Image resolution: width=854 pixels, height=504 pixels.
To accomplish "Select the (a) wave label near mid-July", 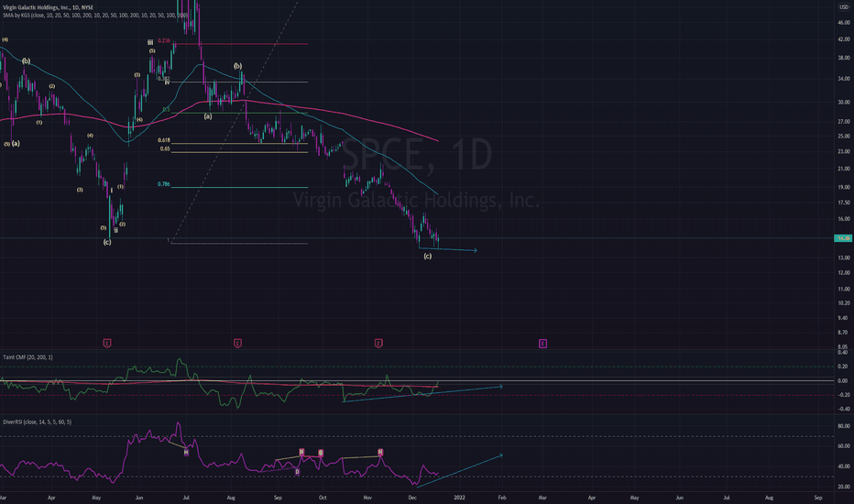I will (x=208, y=116).
